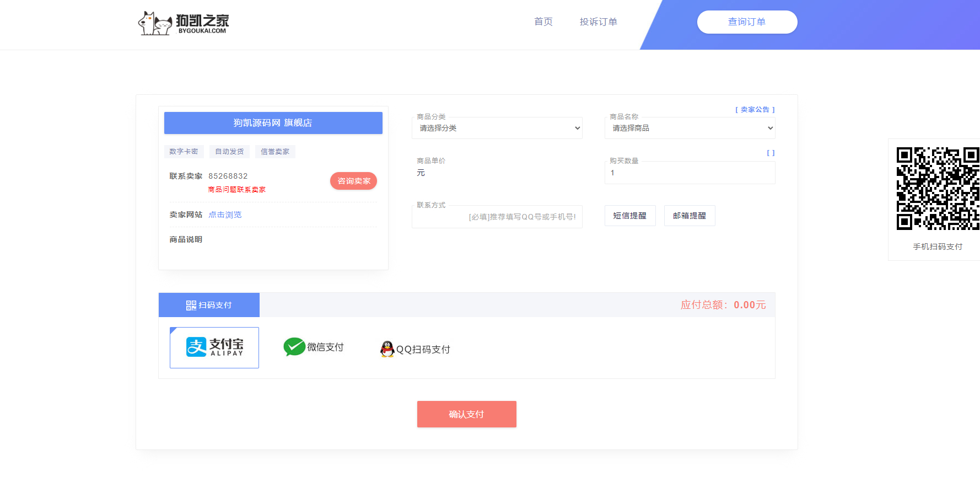
Task: Open the 点击浏览 seller website link
Action: 225,215
